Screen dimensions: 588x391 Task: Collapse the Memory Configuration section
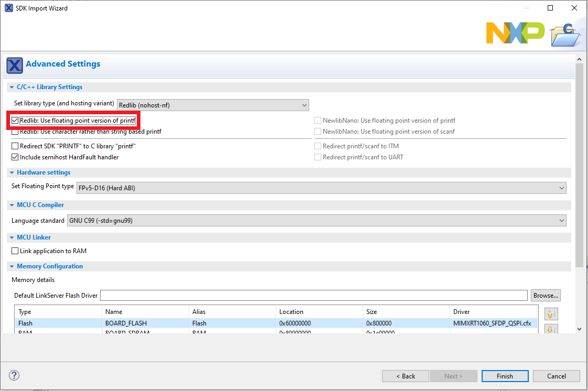[x=12, y=267]
